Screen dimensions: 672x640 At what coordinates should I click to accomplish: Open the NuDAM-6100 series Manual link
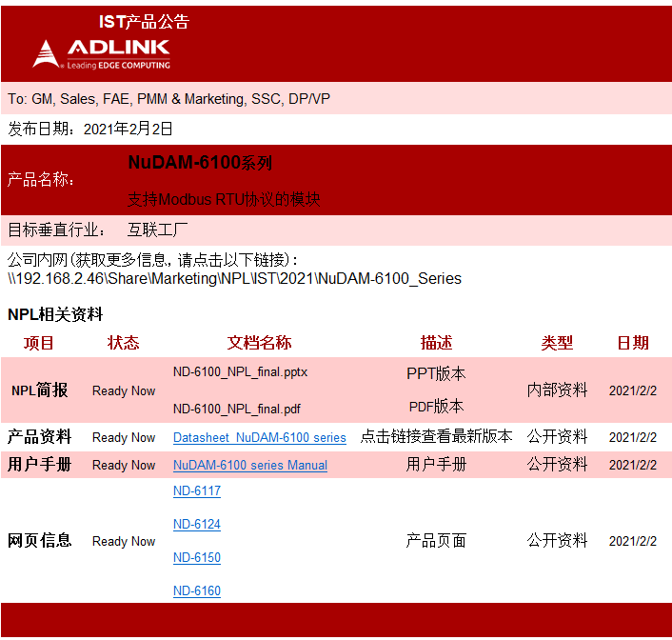[249, 465]
